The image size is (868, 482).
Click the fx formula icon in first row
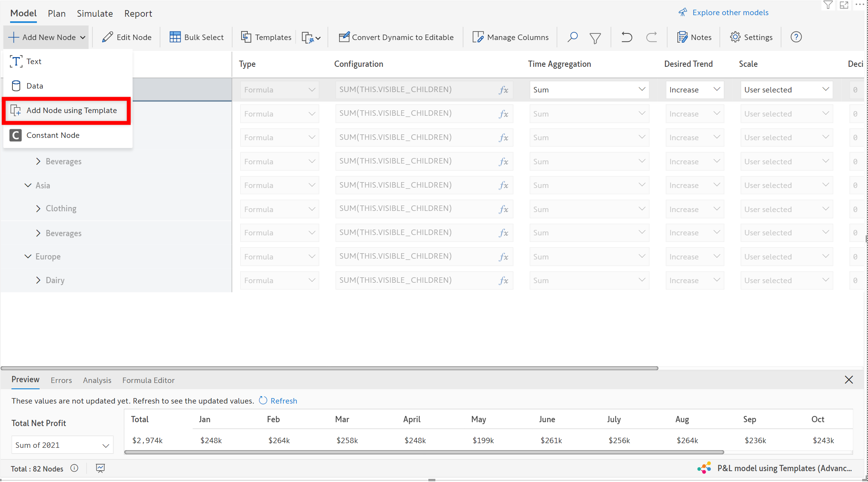coord(503,90)
